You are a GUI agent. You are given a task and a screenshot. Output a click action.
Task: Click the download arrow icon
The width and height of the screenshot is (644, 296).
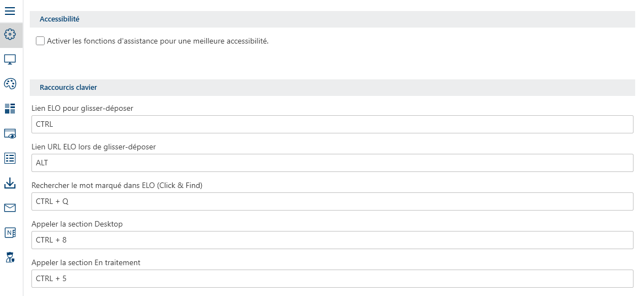(10, 183)
